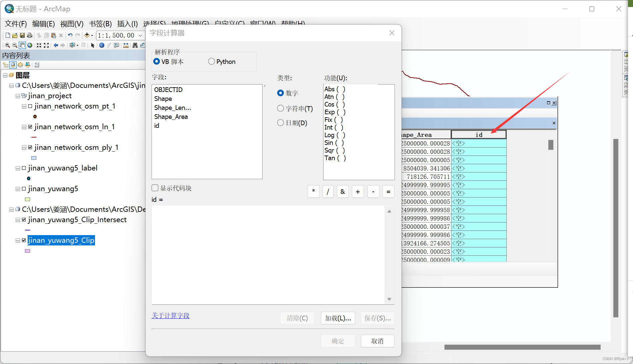Open a map document via folder icon
This screenshot has width=633, height=364.
pos(15,35)
